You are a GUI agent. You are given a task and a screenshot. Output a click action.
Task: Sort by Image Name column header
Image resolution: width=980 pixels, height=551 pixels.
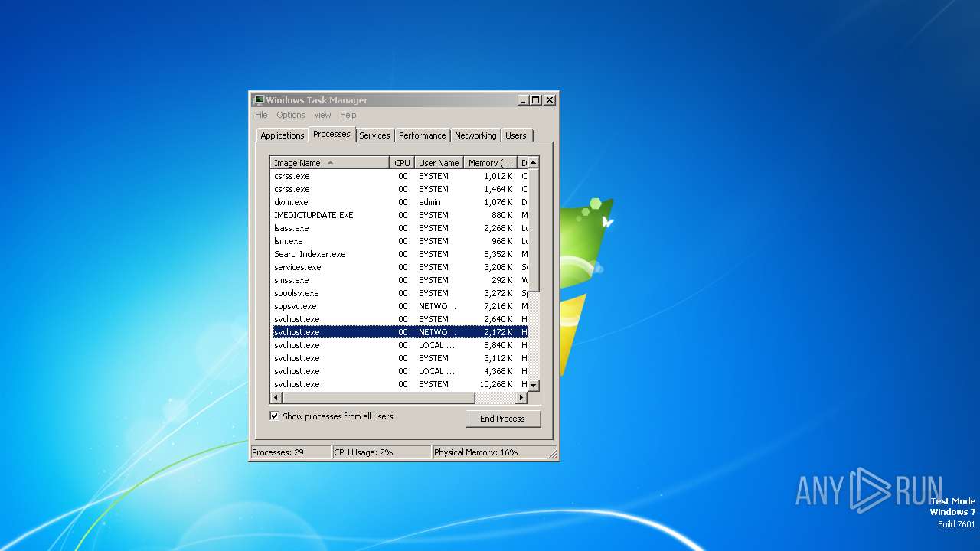[x=330, y=163]
